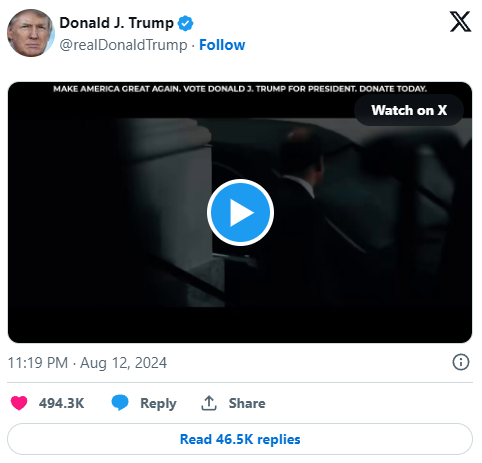482x463 pixels.
Task: Follow the realDonaldTrump account
Action: point(222,45)
